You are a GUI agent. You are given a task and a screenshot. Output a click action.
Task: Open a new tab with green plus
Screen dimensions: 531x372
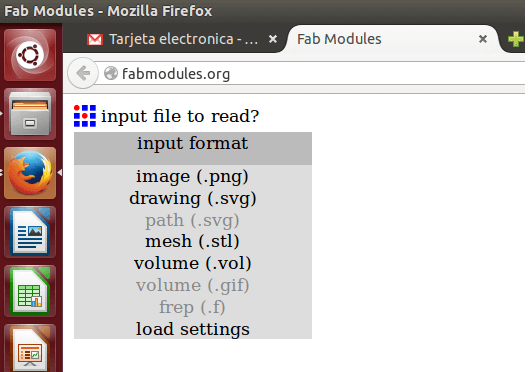(x=516, y=39)
